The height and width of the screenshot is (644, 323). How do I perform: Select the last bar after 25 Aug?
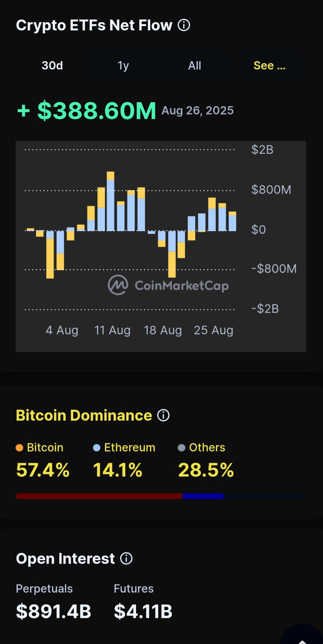(233, 221)
